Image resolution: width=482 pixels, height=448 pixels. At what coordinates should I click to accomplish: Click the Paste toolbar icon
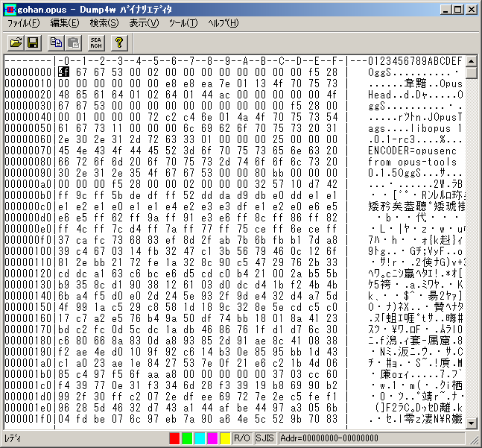[74, 42]
